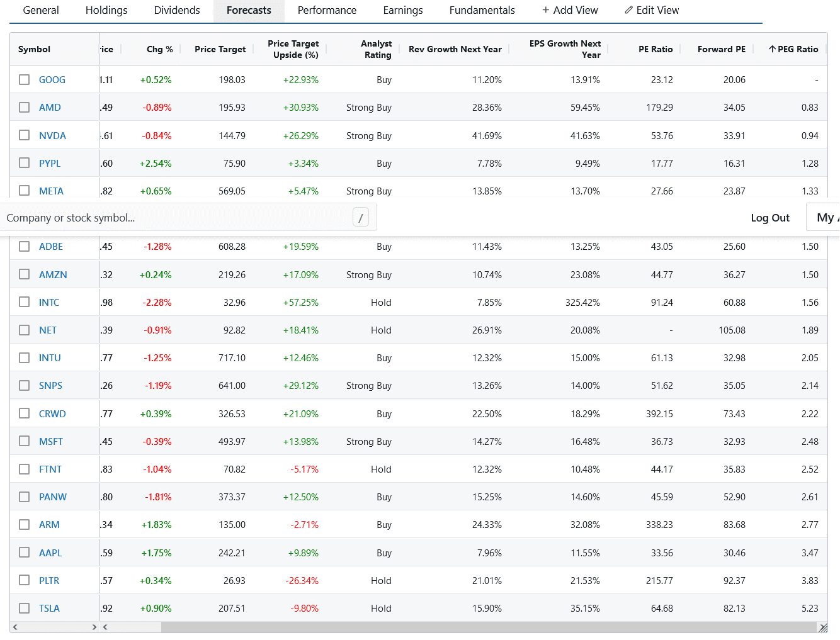The height and width of the screenshot is (640, 840).
Task: Tick the AMD row checkbox
Action: pos(25,108)
